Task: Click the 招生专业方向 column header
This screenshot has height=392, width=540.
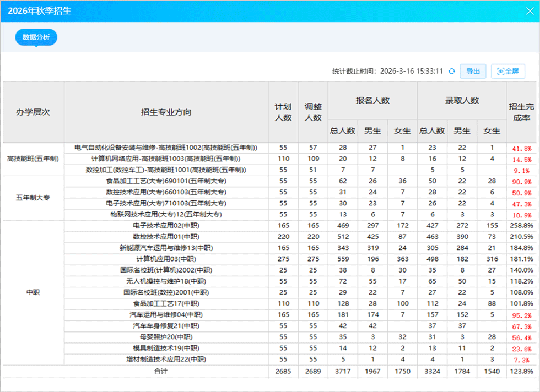Action: click(x=166, y=112)
